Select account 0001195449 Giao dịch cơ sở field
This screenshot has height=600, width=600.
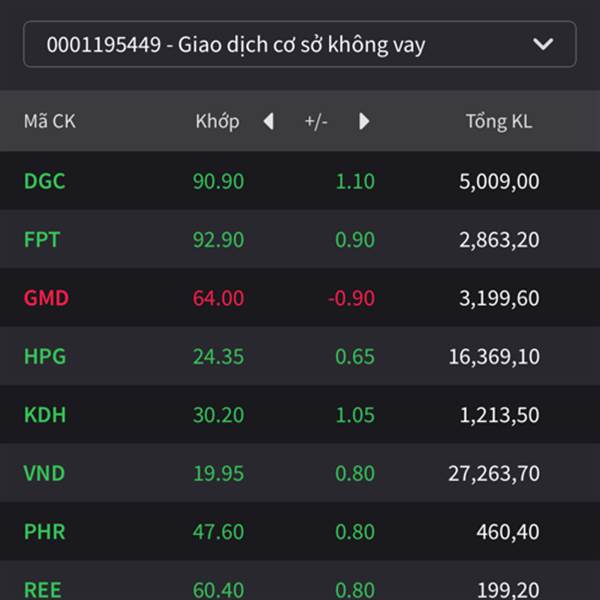click(x=300, y=44)
